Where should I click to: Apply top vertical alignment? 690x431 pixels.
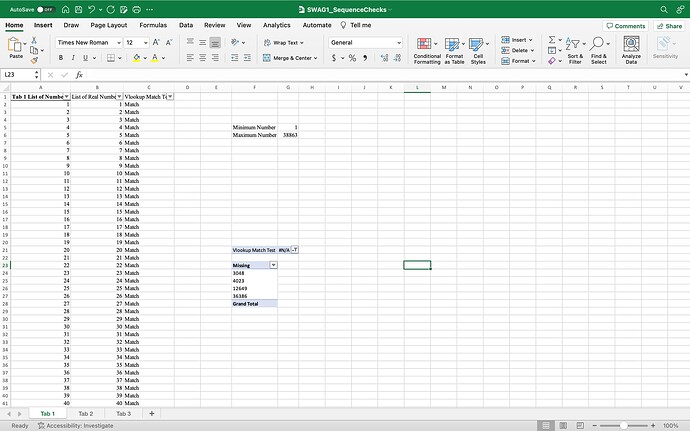click(x=190, y=42)
